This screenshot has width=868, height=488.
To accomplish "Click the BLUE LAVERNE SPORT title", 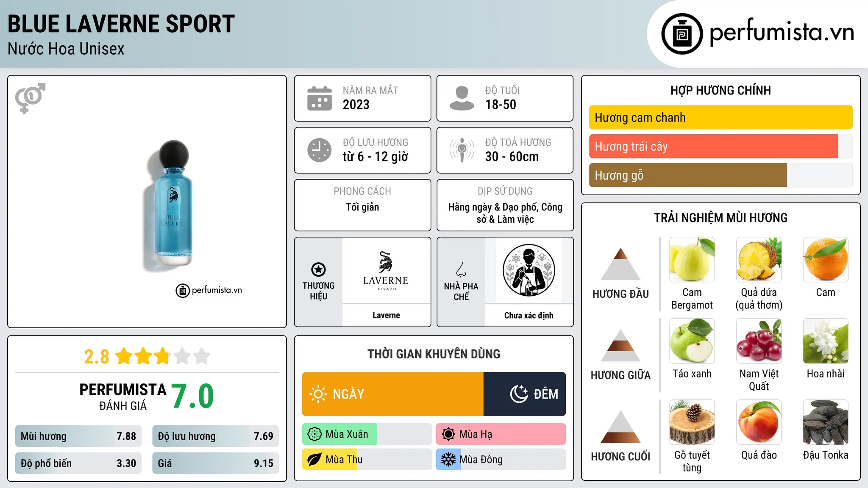I will pos(121,24).
